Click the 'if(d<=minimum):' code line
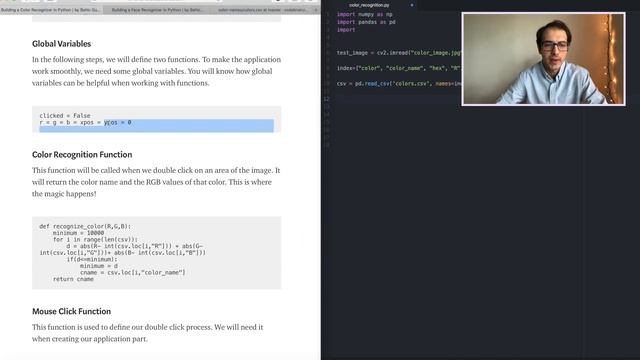640x360 pixels. point(92,259)
